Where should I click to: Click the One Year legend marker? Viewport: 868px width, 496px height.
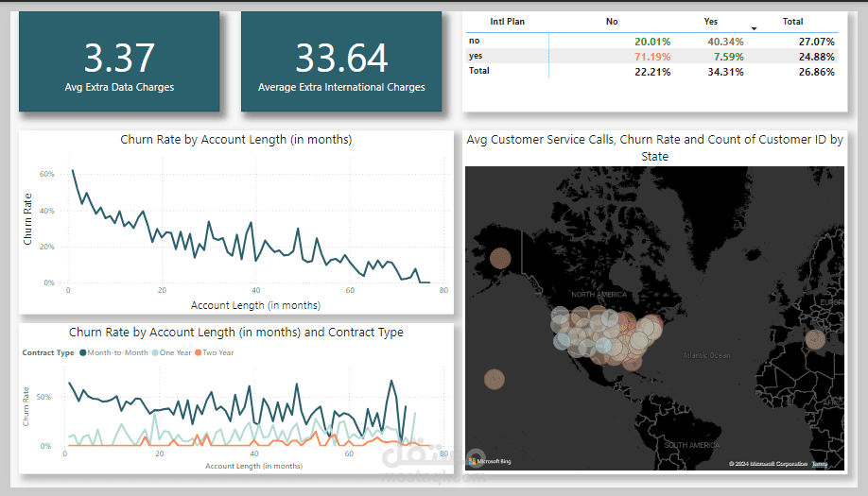[155, 352]
